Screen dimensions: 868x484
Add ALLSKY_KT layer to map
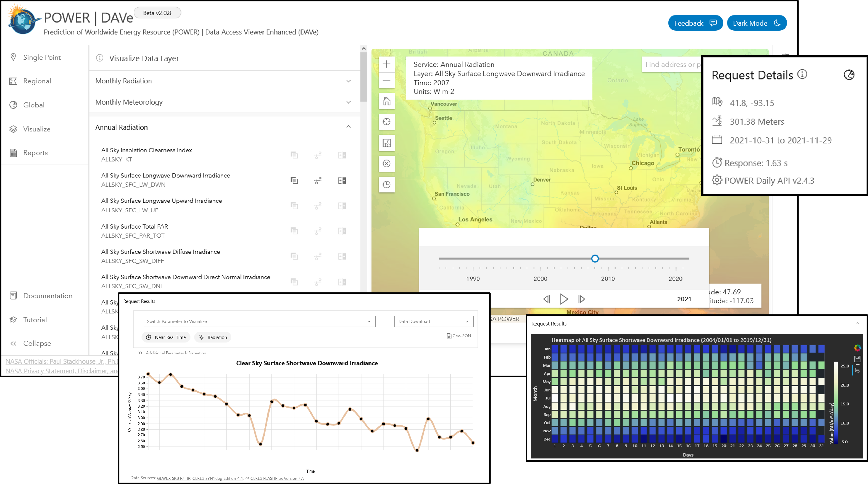pos(294,155)
